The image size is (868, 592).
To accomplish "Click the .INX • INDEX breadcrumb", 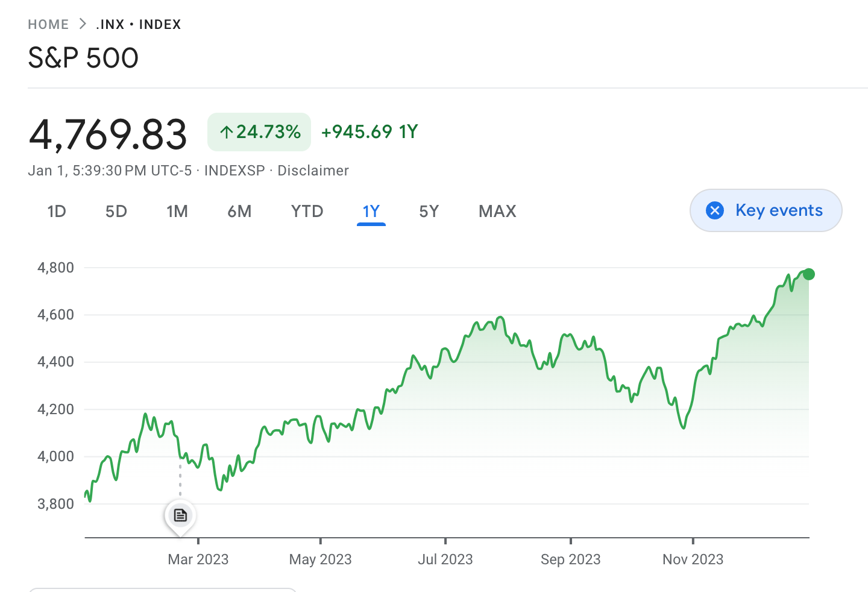I will [x=138, y=25].
